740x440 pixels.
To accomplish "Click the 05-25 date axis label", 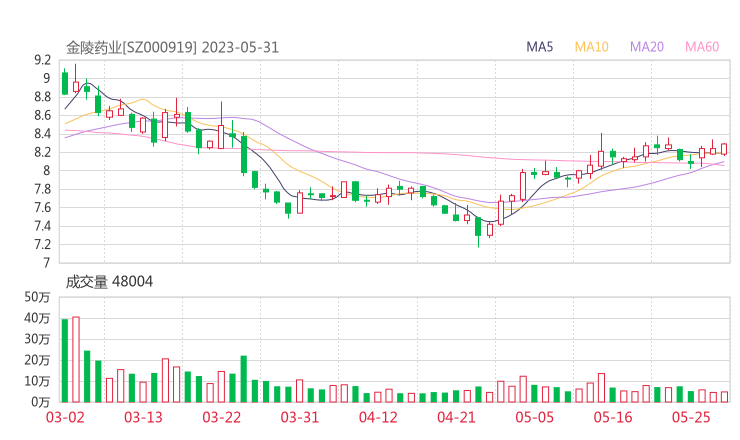I will click(x=691, y=417).
